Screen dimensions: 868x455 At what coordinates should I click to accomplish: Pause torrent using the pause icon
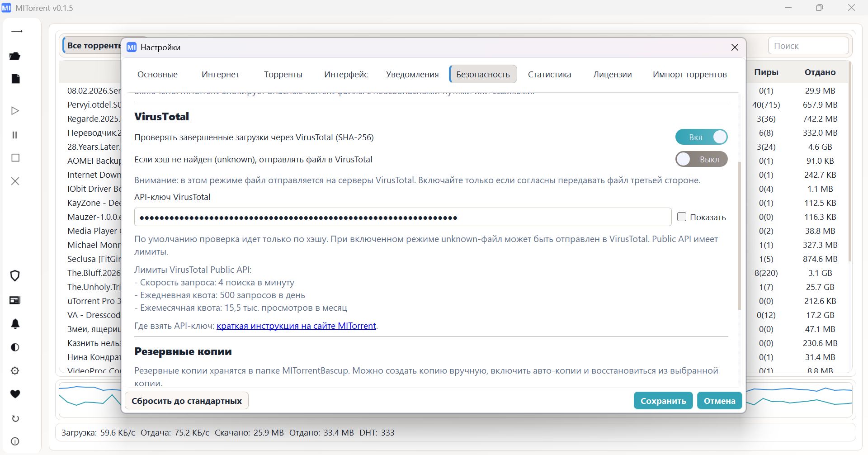coord(15,135)
